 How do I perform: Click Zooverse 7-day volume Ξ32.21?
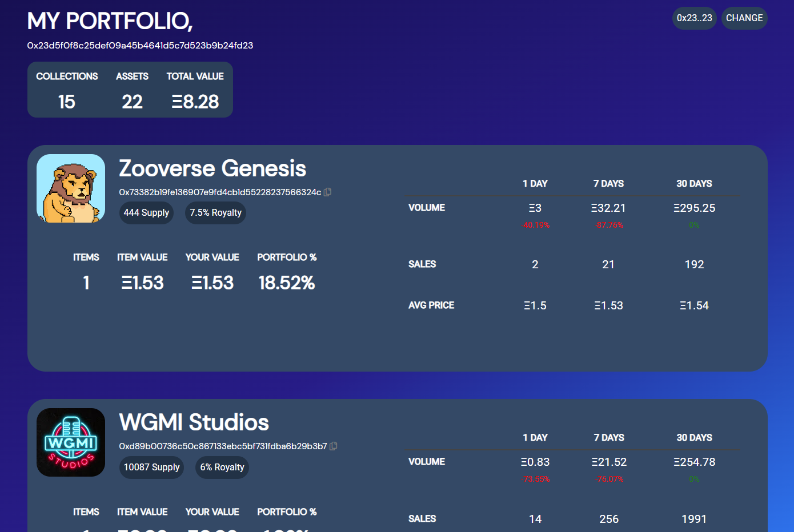pos(608,208)
